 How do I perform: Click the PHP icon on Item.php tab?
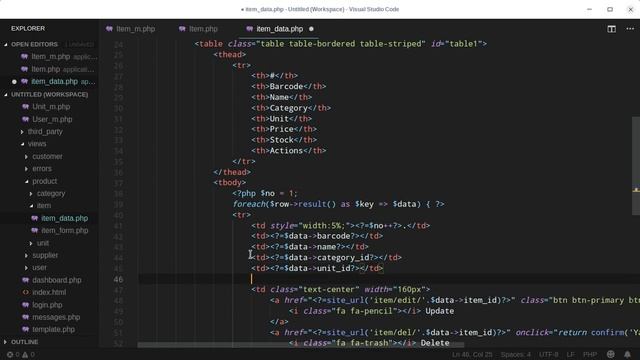tap(182, 29)
